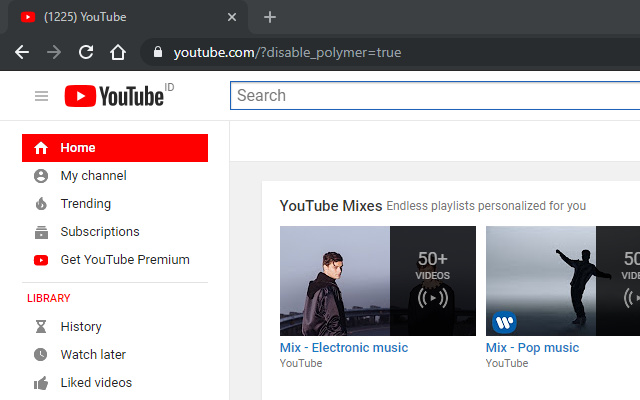This screenshot has height=400, width=640.
Task: Open the Mix - Pop music title link
Action: click(x=532, y=348)
